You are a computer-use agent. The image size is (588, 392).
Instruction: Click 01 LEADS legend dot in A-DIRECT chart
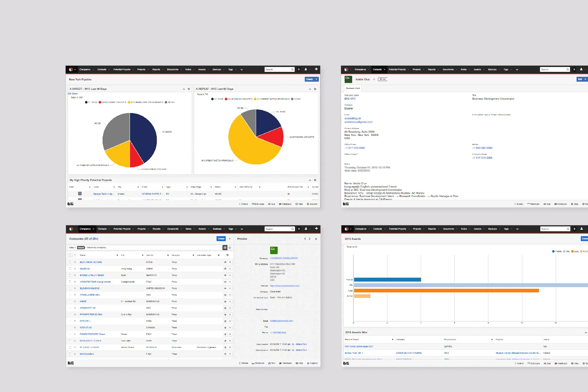pyautogui.click(x=86, y=102)
